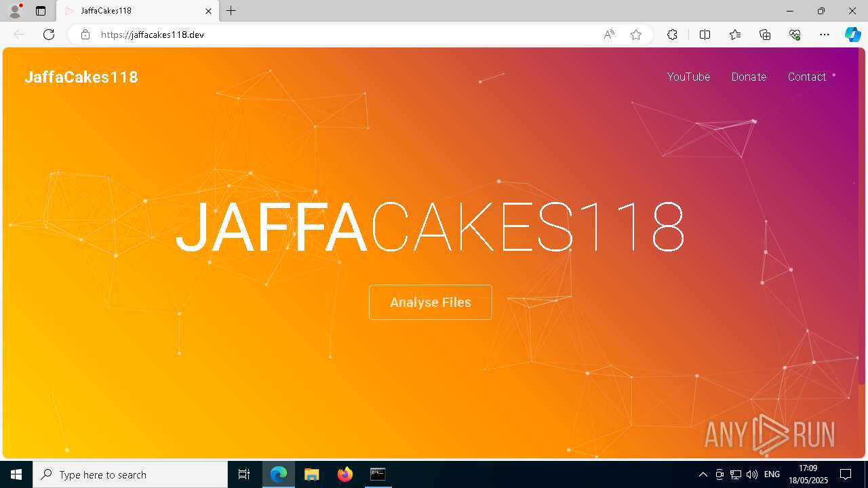Open Microsoft Edge from the taskbar

279,474
